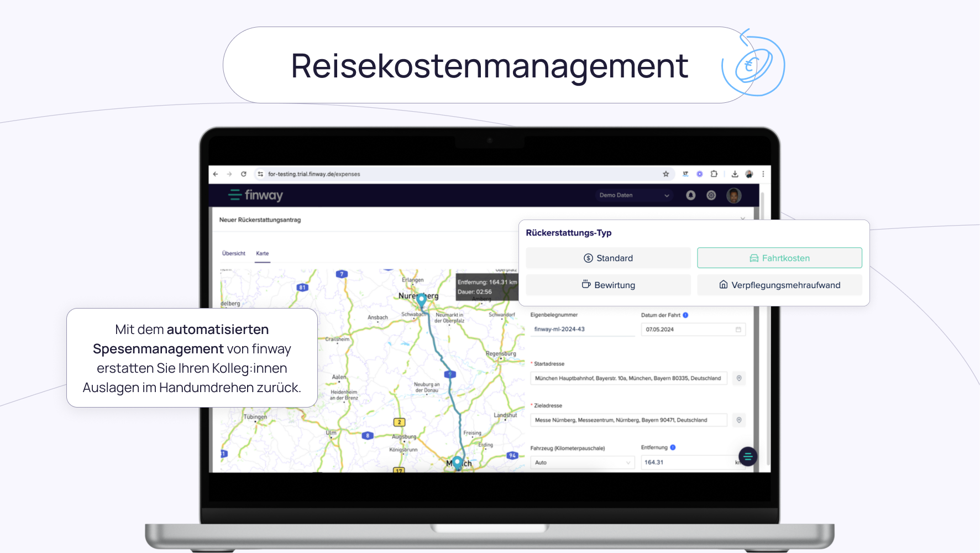Click the Entfernung and Dauer map info box
980x553 pixels.
pos(487,287)
